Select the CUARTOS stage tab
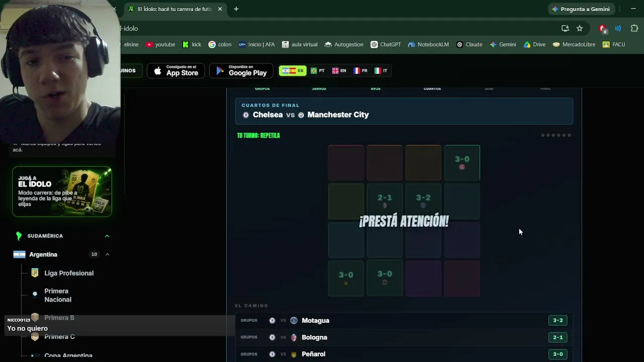This screenshot has width=644, height=362. click(432, 89)
